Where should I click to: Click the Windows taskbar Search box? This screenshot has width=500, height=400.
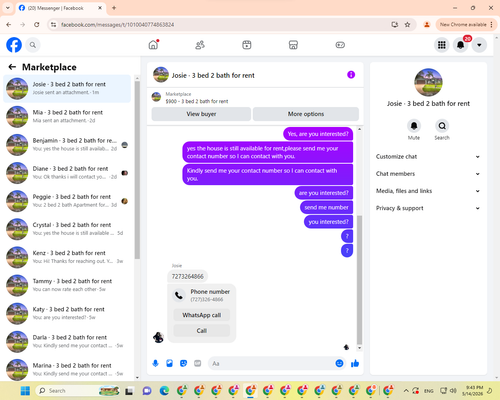[x=78, y=391]
